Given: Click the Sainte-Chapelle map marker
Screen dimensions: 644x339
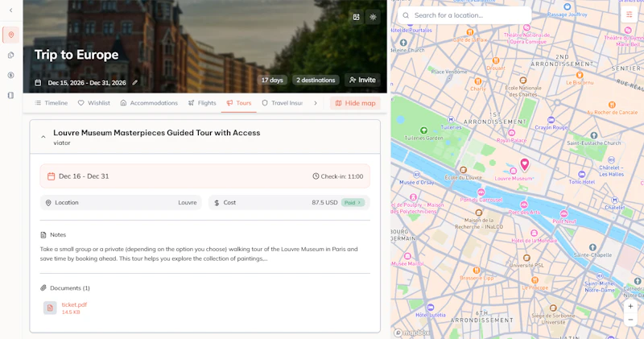Looking at the screenshot, I should point(592,247).
